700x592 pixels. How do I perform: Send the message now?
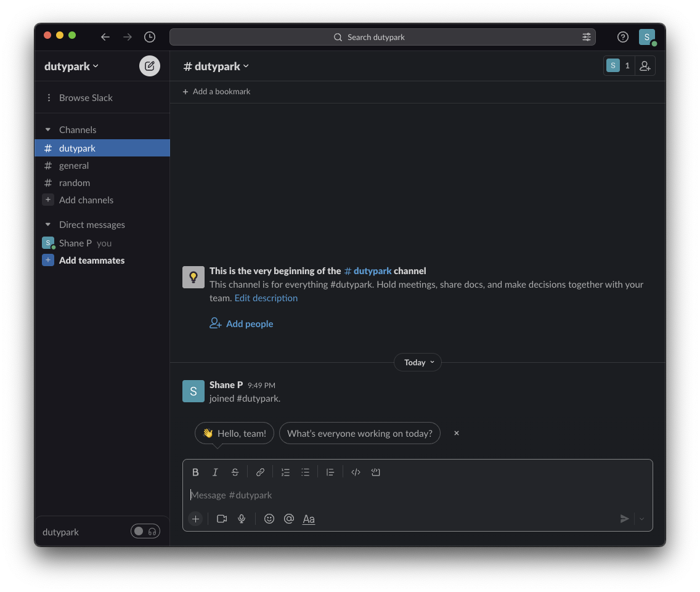[x=625, y=519]
